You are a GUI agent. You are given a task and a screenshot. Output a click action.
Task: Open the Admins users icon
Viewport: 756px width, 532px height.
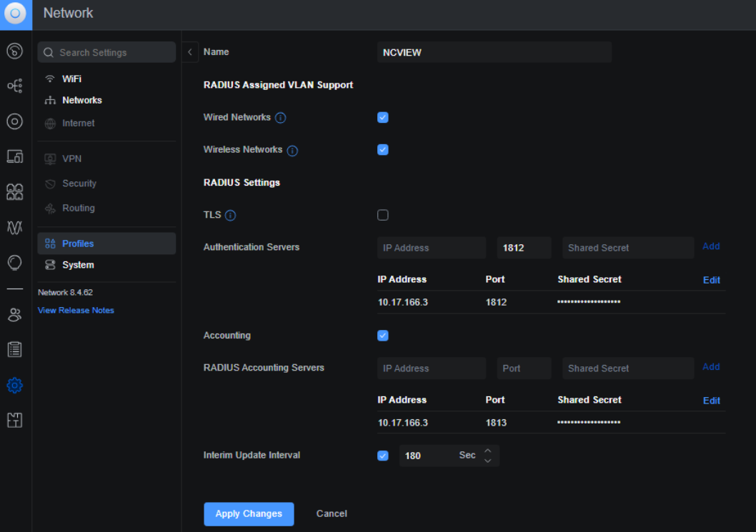(x=14, y=315)
